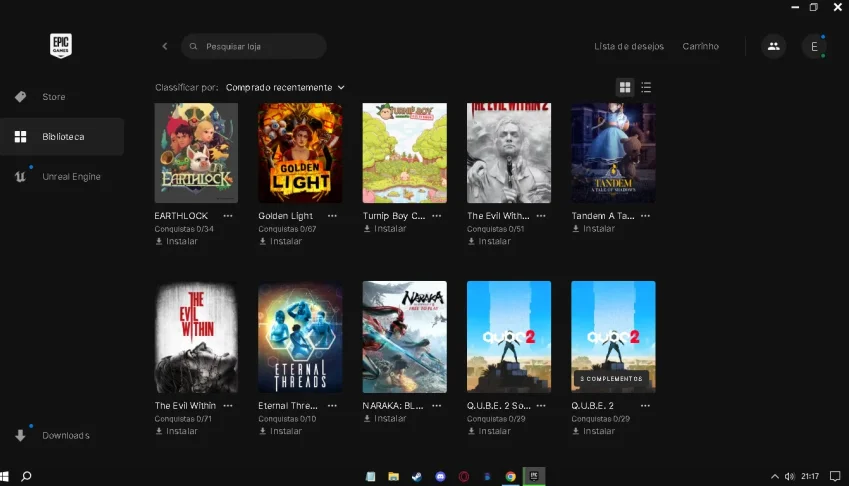The height and width of the screenshot is (486, 849).
Task: Install Q.U.B.E. 2
Action: pos(593,431)
